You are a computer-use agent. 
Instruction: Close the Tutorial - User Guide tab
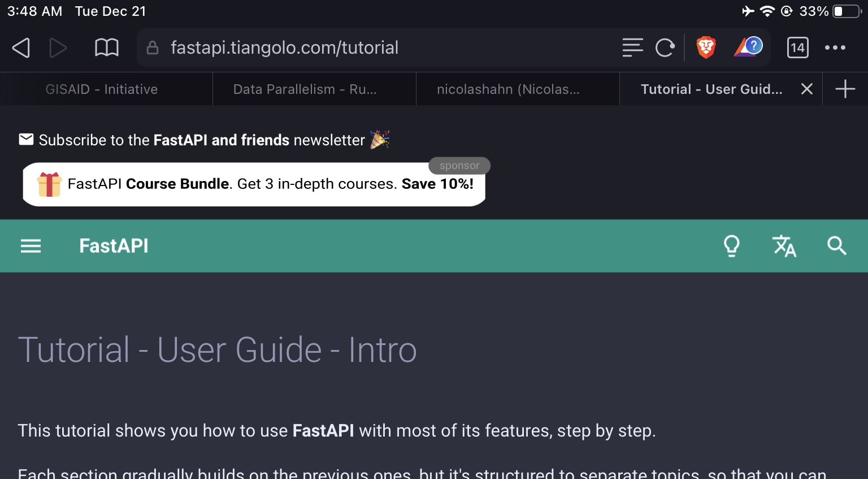point(806,89)
